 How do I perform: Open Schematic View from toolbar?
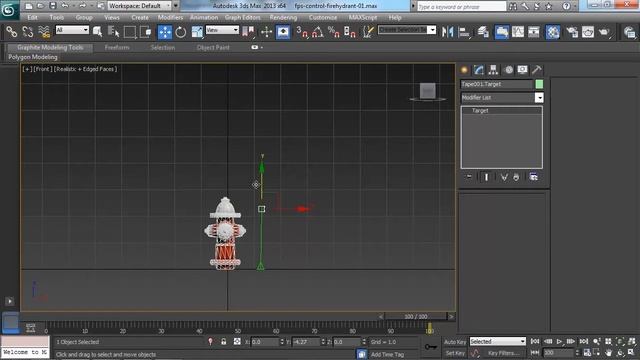click(534, 31)
